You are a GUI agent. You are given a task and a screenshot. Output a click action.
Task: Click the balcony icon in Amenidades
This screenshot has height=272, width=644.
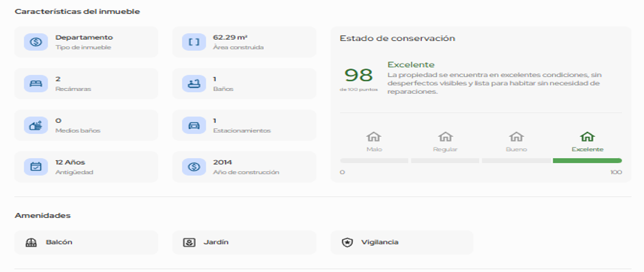coord(31,242)
